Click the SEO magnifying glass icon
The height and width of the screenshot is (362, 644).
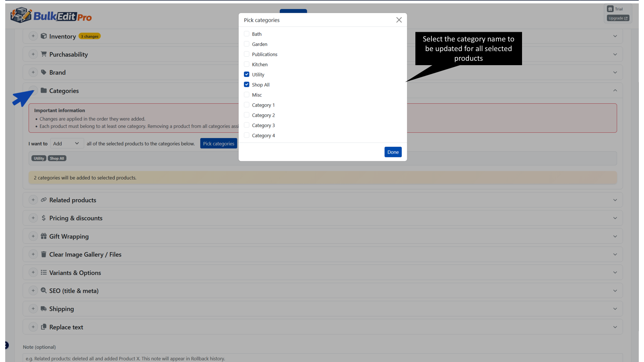(43, 290)
